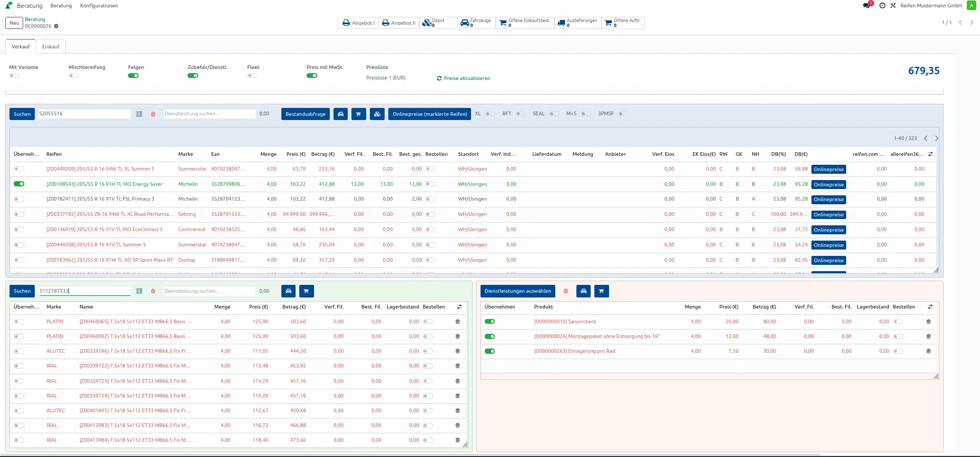Click the red trash icon in tire search
The image size is (980, 457).
153,114
